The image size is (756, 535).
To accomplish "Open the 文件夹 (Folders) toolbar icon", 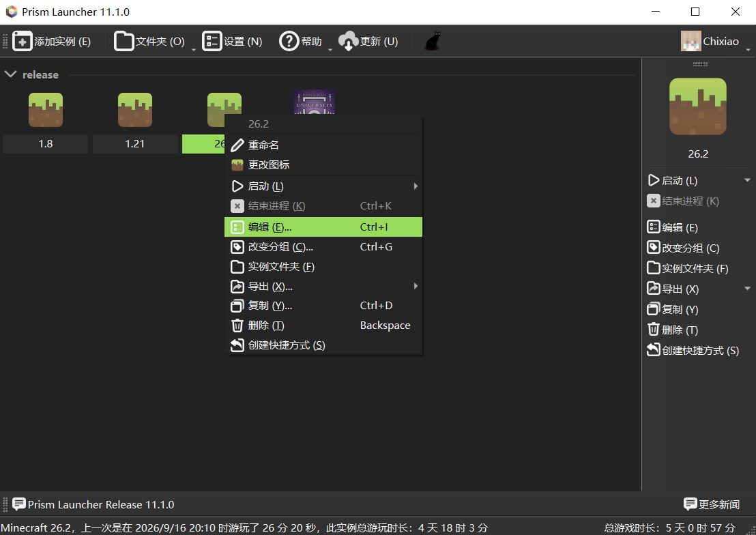I will tap(124, 41).
